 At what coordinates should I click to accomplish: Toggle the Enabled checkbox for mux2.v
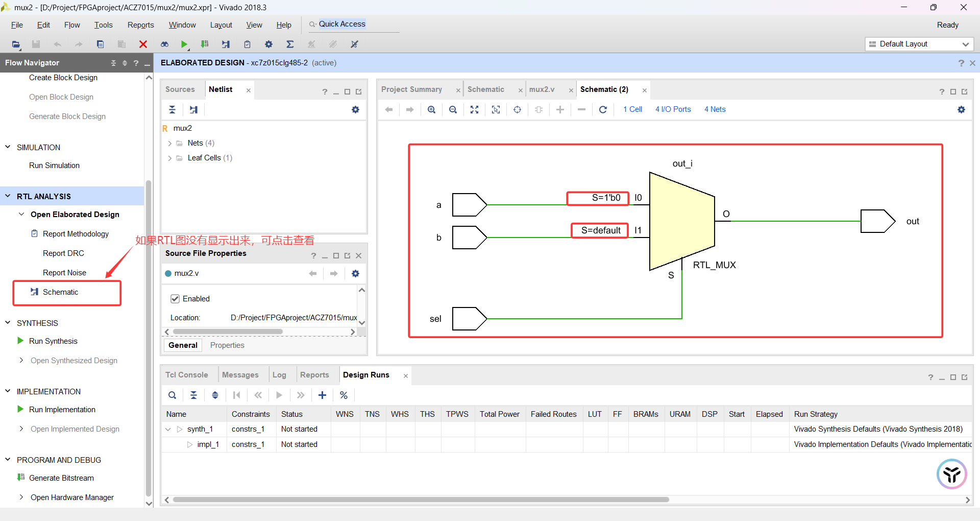point(175,299)
